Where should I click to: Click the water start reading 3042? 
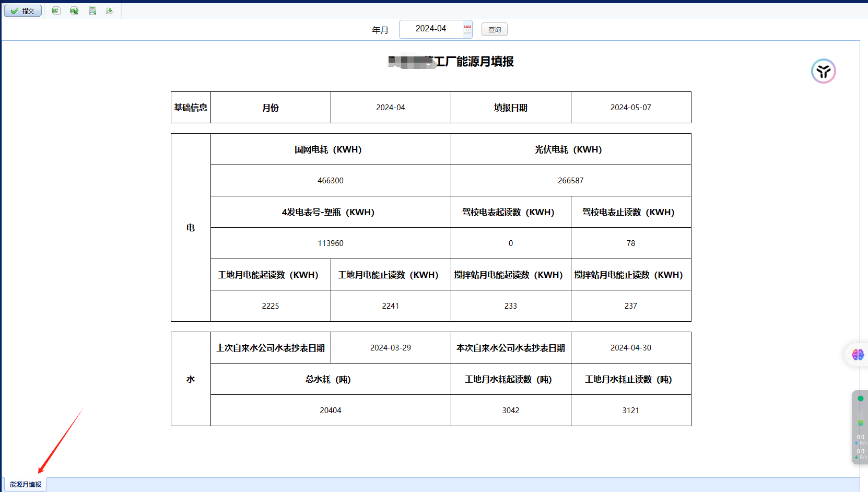(511, 411)
